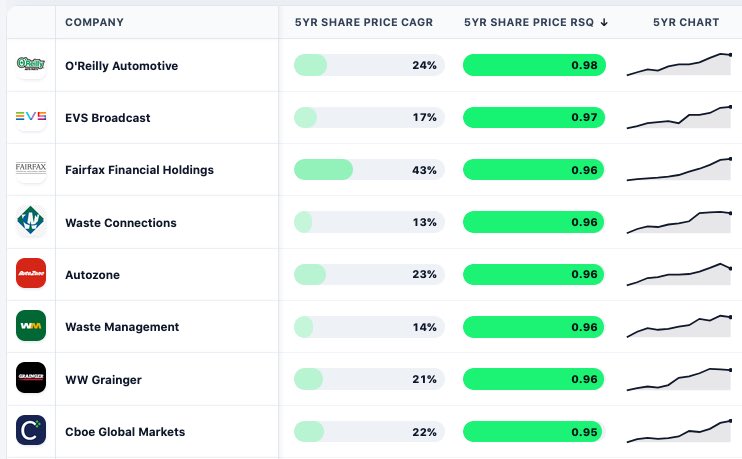Sort by 5YR Share Price CAGR header

(363, 21)
